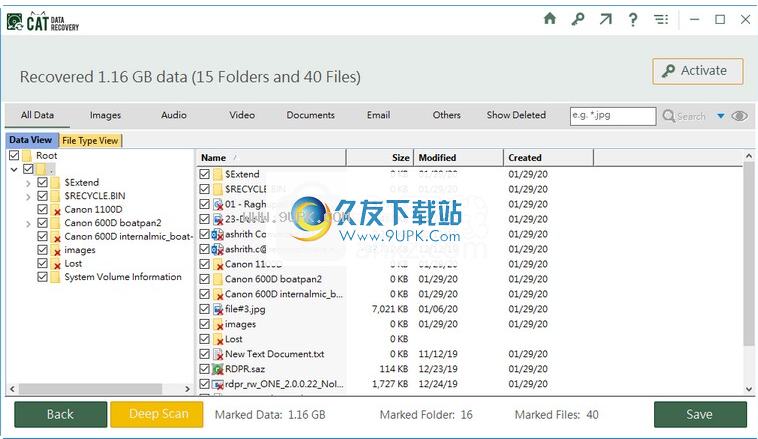Open the menu list icon in title bar

[661, 19]
